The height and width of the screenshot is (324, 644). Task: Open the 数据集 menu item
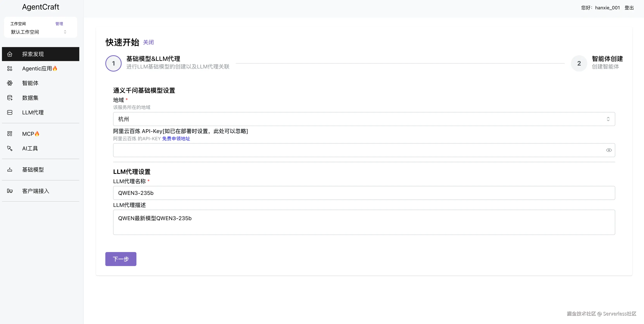pyautogui.click(x=30, y=98)
